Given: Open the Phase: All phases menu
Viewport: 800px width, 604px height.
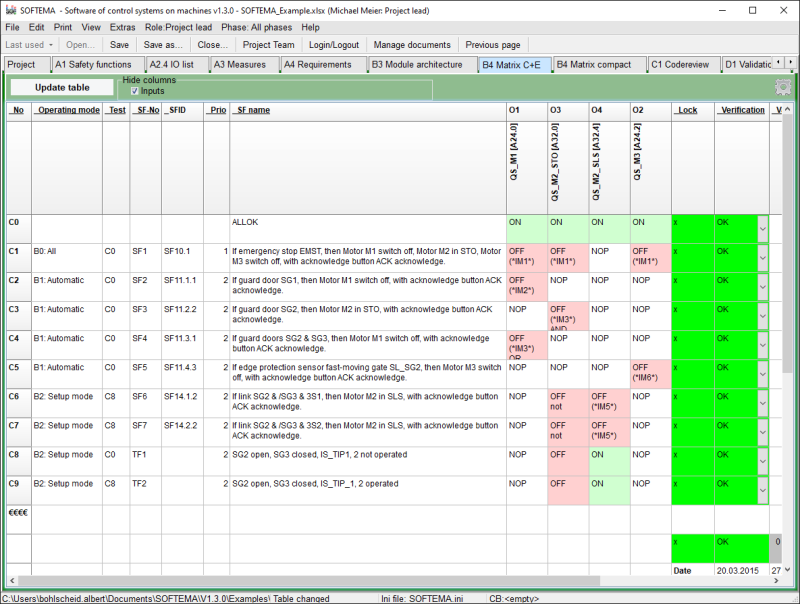Looking at the screenshot, I should (x=256, y=27).
